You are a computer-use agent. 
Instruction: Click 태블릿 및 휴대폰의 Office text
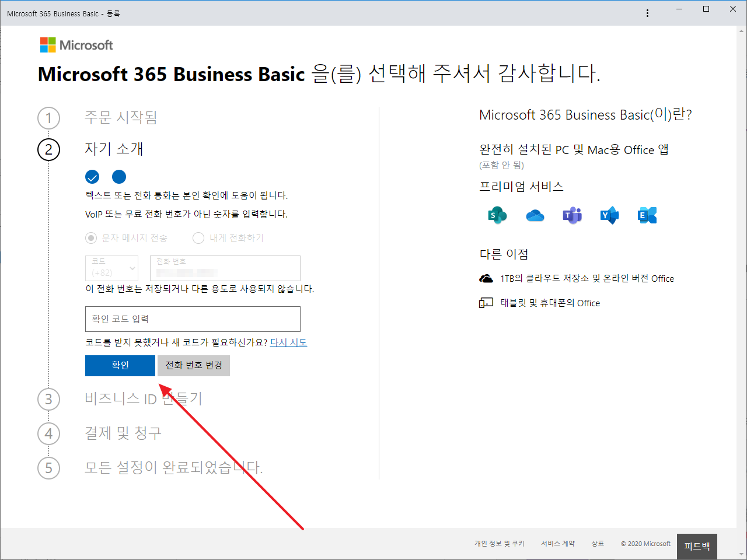click(550, 303)
